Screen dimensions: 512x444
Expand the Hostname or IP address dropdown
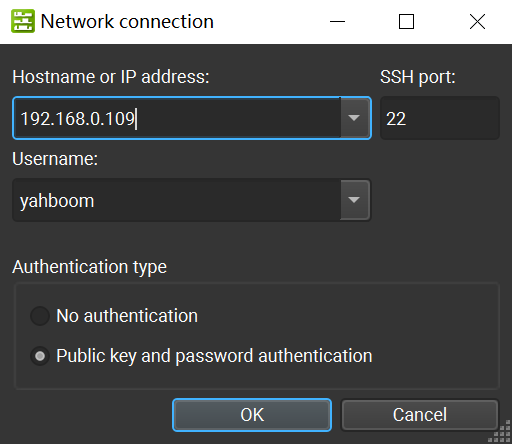(x=355, y=118)
